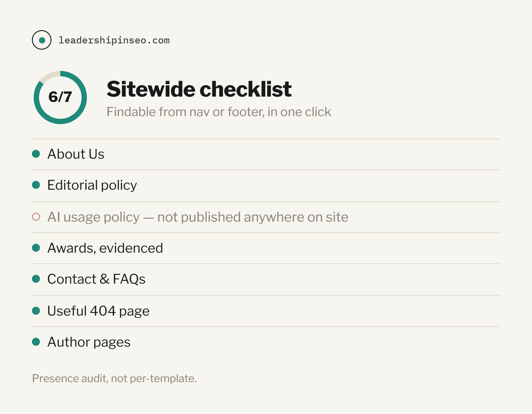
Task: Select the Editorial policy checklist item
Action: [266, 186]
